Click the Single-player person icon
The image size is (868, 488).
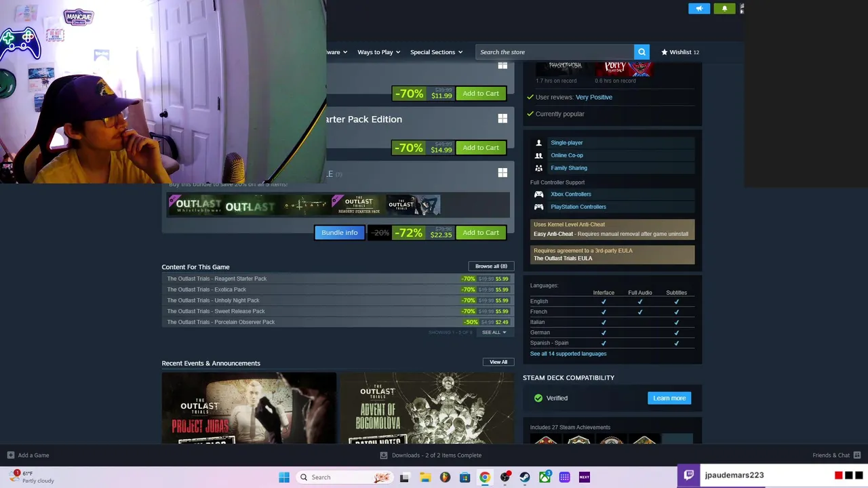538,143
